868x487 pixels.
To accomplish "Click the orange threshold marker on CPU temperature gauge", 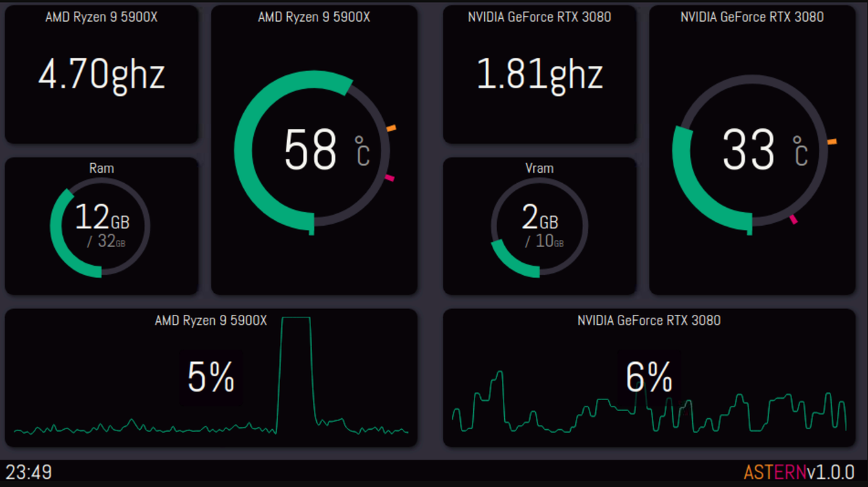I will tap(391, 128).
